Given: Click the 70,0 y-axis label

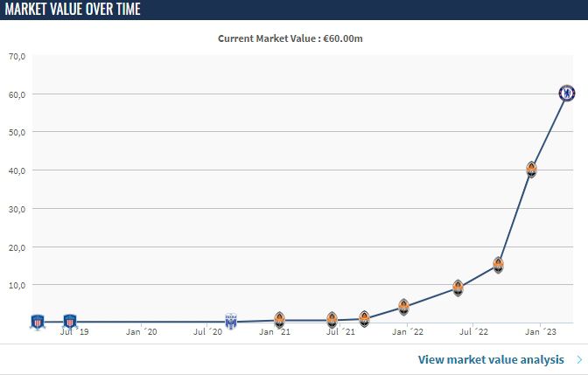Looking at the screenshot, I should tap(17, 57).
